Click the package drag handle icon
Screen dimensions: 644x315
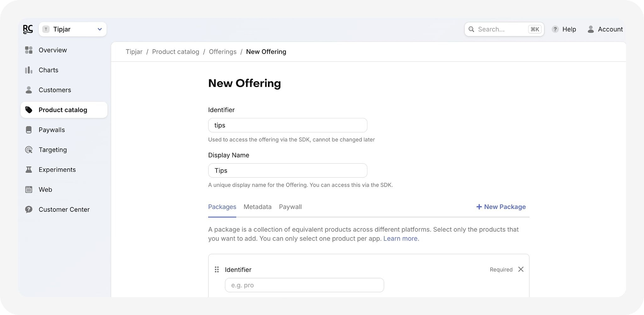(x=217, y=269)
